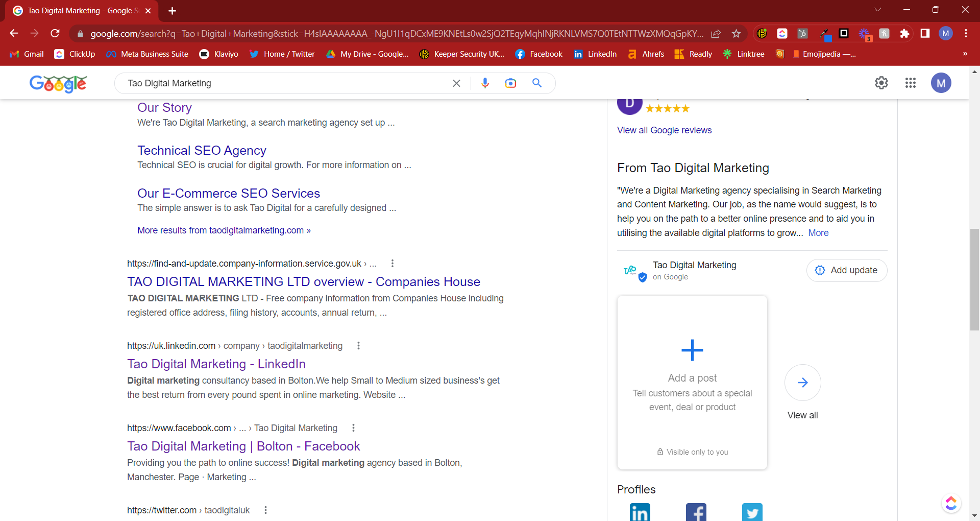The width and height of the screenshot is (980, 521).
Task: Open options for the LinkedIn result
Action: 358,346
